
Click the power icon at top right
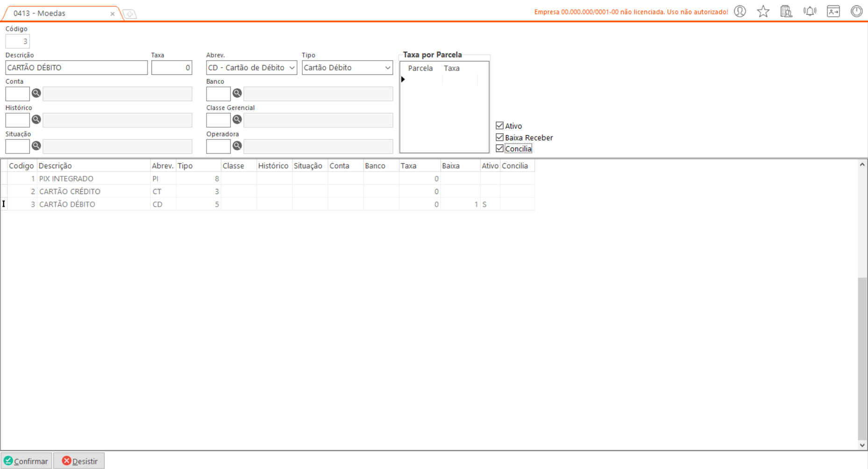pyautogui.click(x=856, y=11)
